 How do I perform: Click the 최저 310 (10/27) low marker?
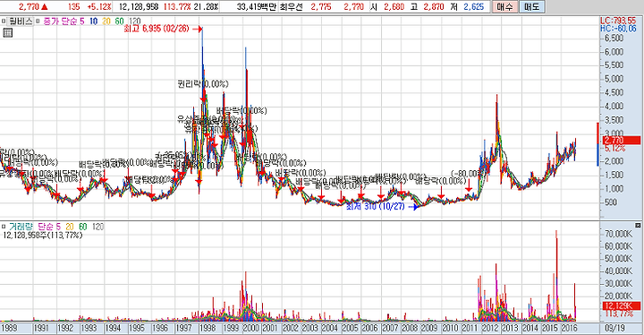(382, 206)
